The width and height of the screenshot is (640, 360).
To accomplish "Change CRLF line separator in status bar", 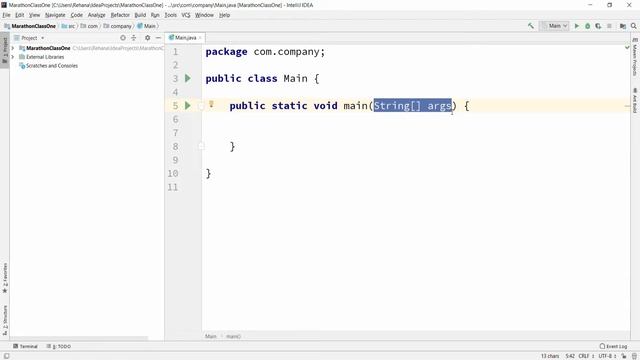I will tap(586, 356).
